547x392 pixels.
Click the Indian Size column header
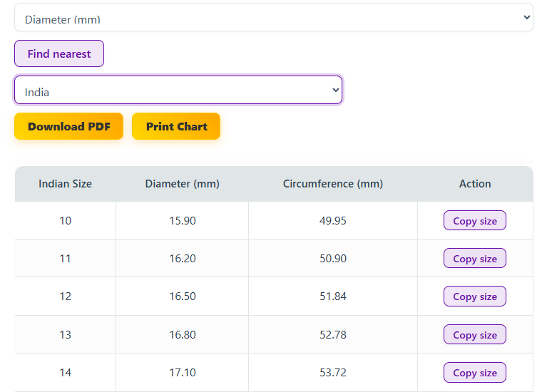65,184
